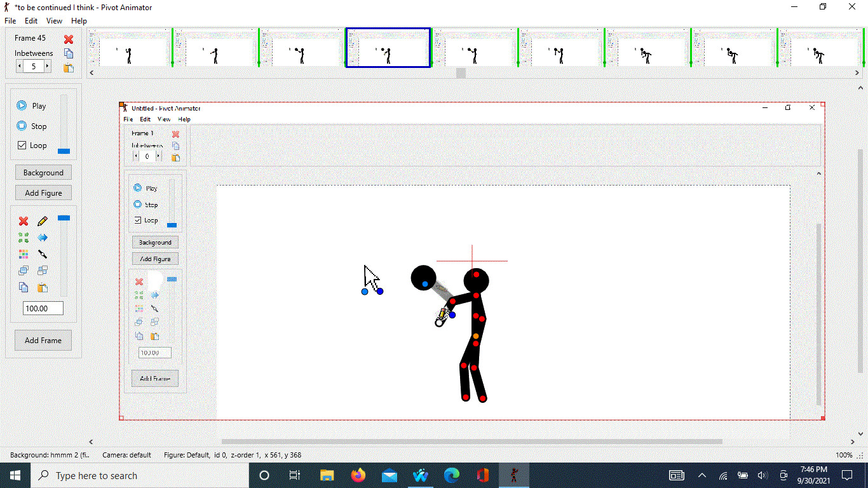
Task: Click the delete frame red X icon
Action: (x=68, y=39)
